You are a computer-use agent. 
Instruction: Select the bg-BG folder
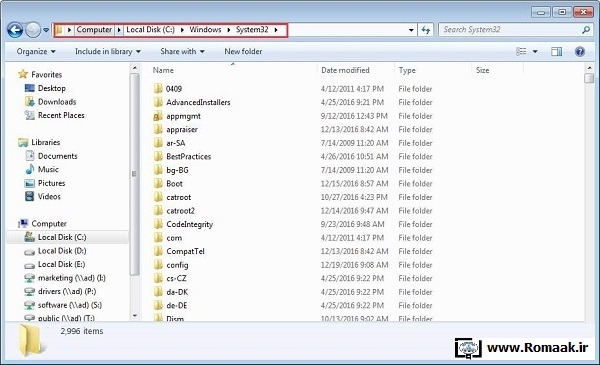click(177, 170)
